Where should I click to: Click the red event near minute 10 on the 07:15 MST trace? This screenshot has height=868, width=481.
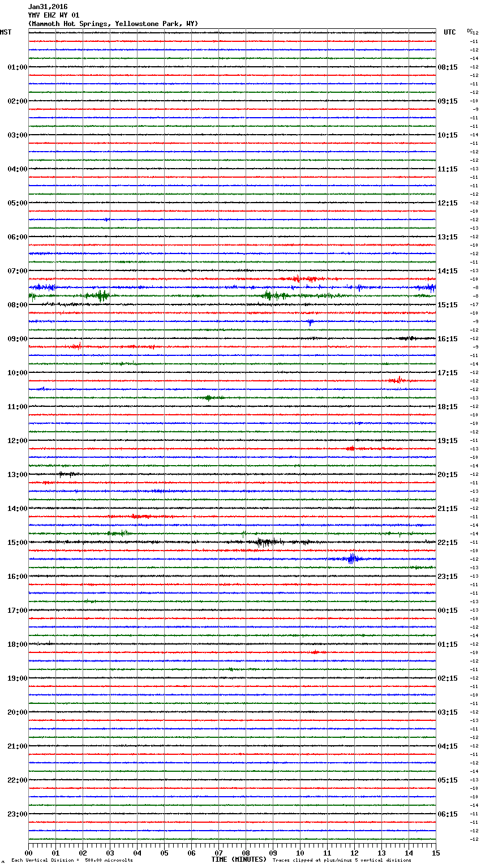pos(297,278)
